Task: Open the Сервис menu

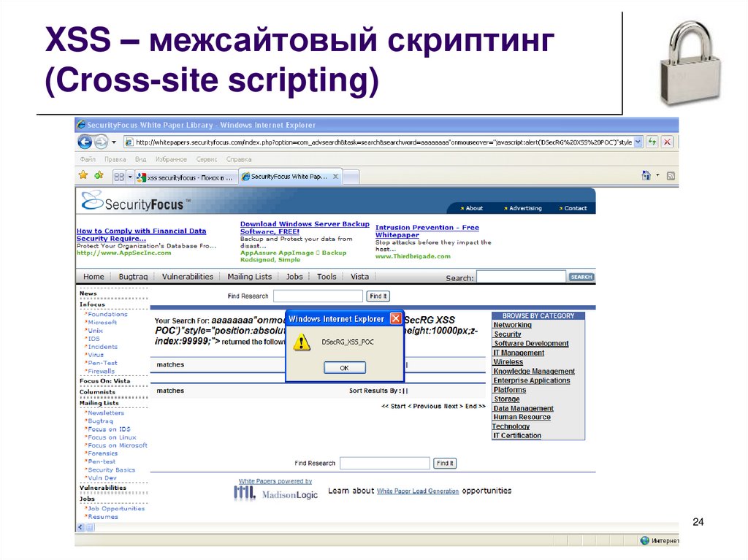Action: point(207,159)
